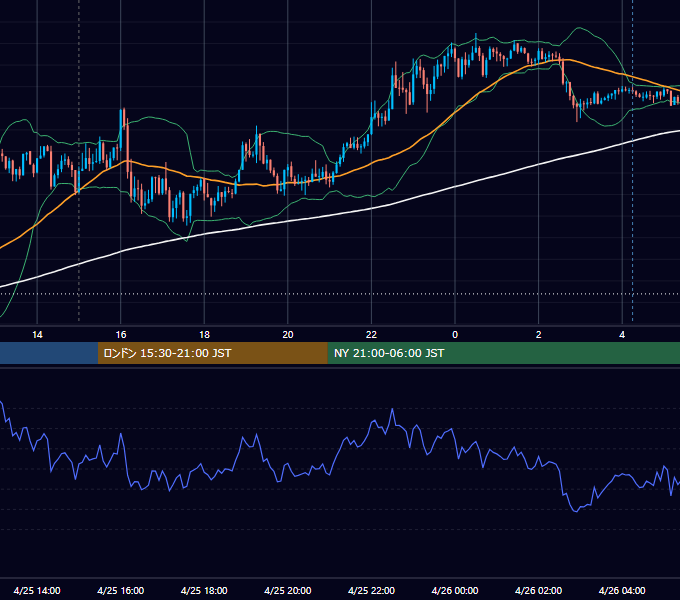Click the blue session bar before London
This screenshot has height=600, width=680.
tap(49, 353)
